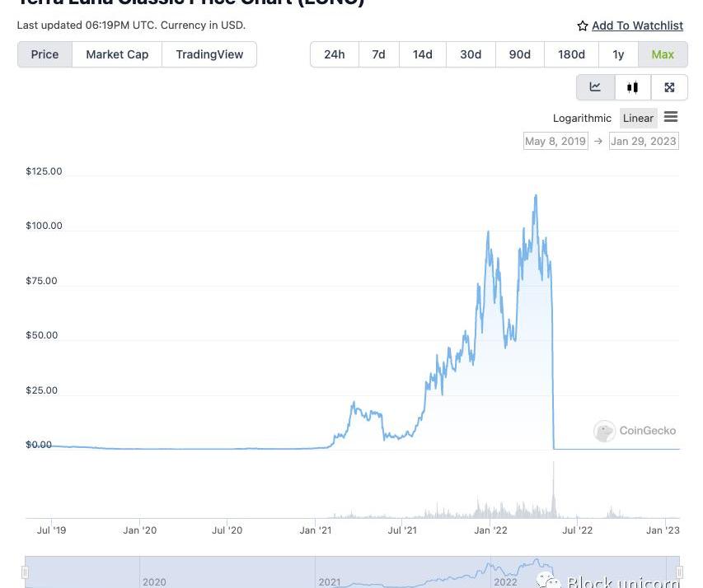This screenshot has height=588, width=703.
Task: Click the Add To Watchlist link
Action: [637, 26]
